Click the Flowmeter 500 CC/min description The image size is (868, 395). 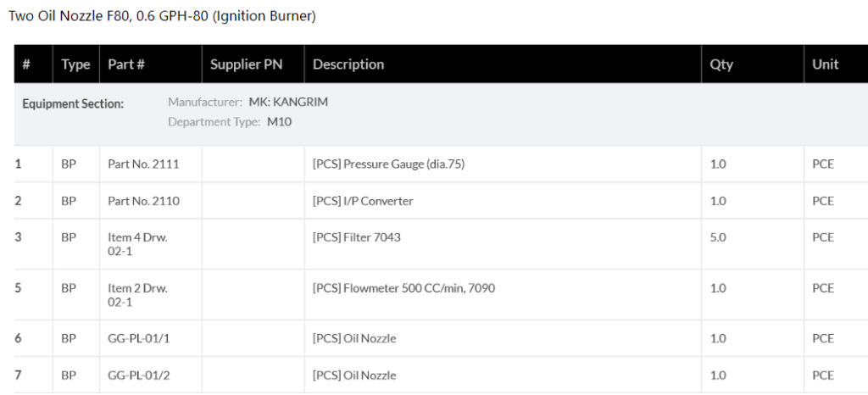[403, 288]
